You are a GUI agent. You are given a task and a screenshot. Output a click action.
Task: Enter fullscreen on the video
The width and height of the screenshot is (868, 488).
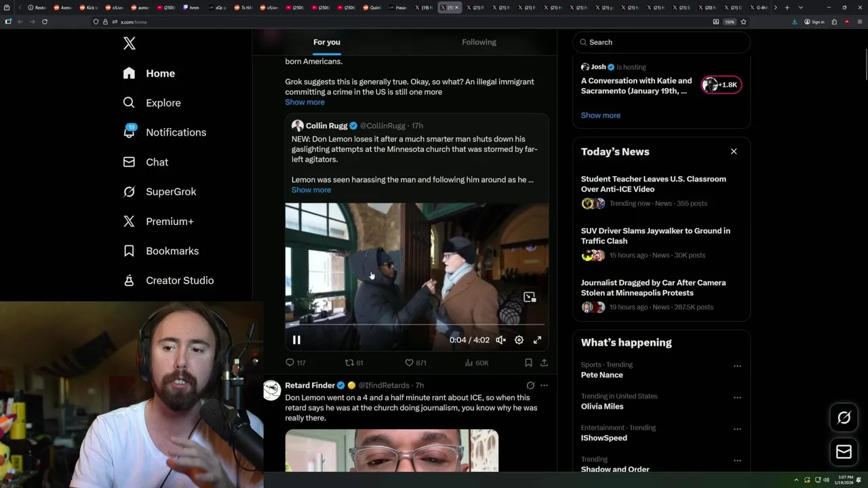pyautogui.click(x=537, y=340)
